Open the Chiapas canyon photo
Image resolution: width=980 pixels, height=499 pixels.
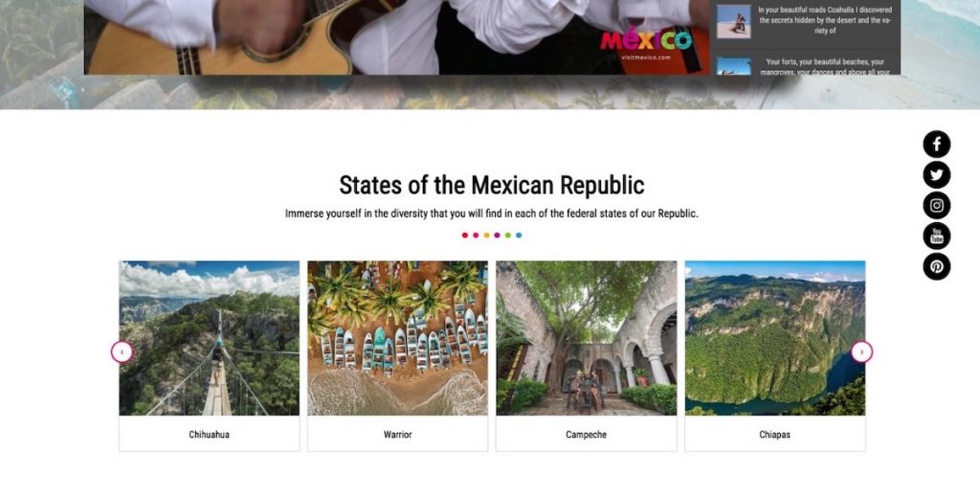click(775, 338)
